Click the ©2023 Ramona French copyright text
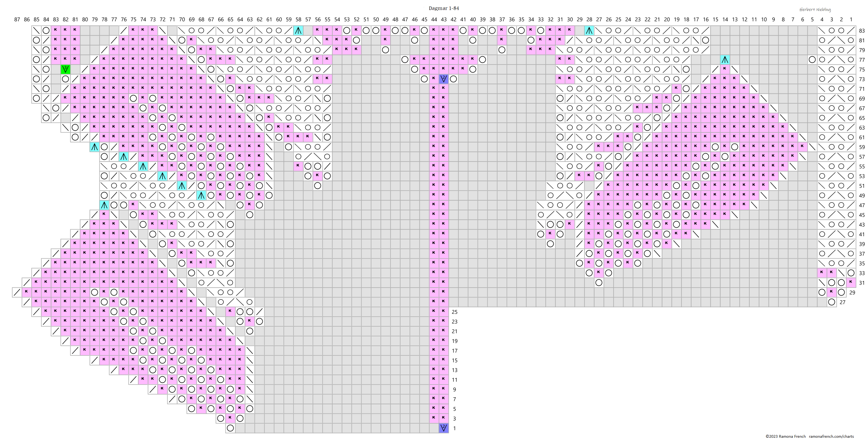Image resolution: width=868 pixels, height=445 pixels. [786, 436]
